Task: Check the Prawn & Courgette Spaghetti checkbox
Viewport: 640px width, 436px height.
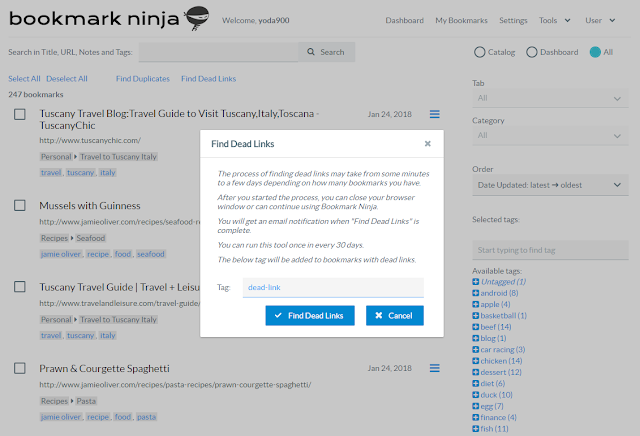Action: point(20,368)
